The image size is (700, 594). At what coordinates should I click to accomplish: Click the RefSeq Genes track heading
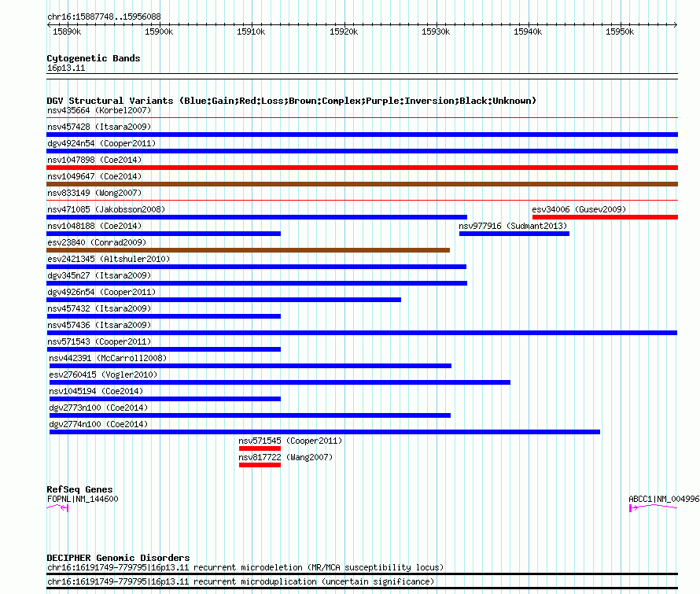pyautogui.click(x=79, y=489)
